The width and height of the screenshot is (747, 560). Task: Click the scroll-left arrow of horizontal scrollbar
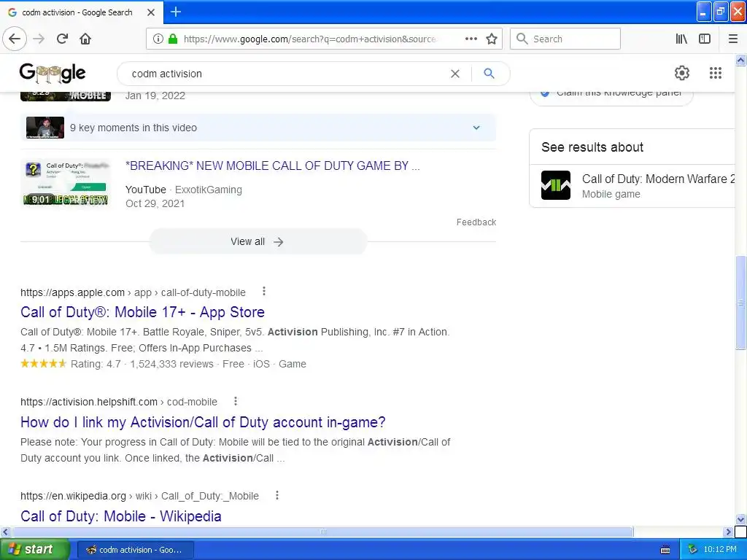click(5, 532)
